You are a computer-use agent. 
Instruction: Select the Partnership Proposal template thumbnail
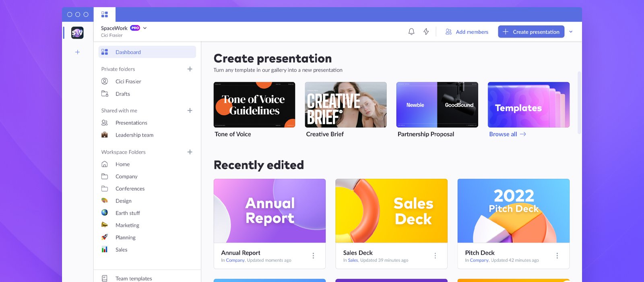point(437,105)
